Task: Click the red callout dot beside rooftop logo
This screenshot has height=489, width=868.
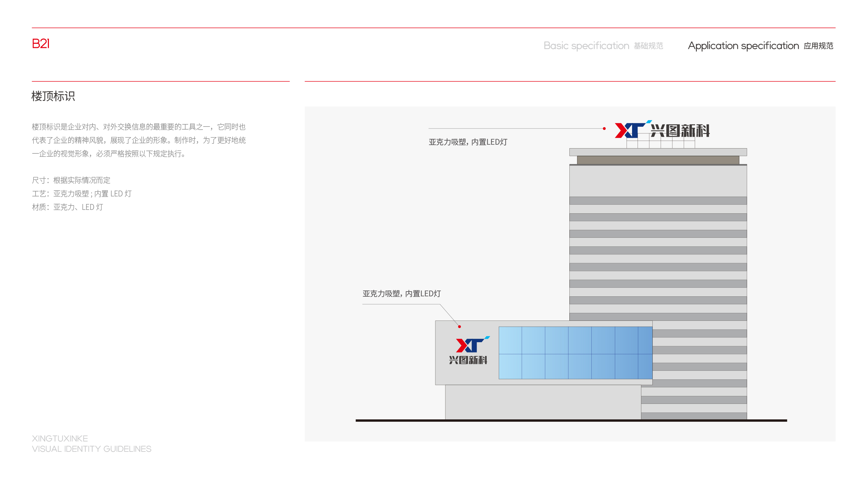Action: (604, 129)
